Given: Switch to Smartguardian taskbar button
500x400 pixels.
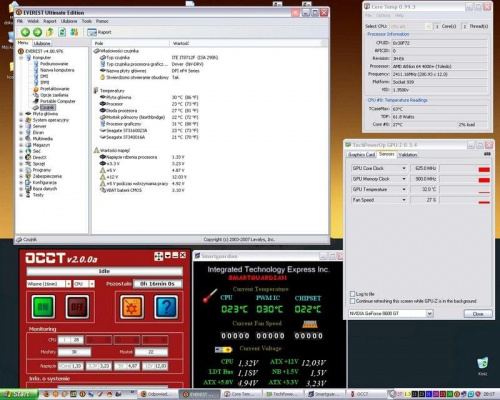Looking at the screenshot, I should 325,394.
